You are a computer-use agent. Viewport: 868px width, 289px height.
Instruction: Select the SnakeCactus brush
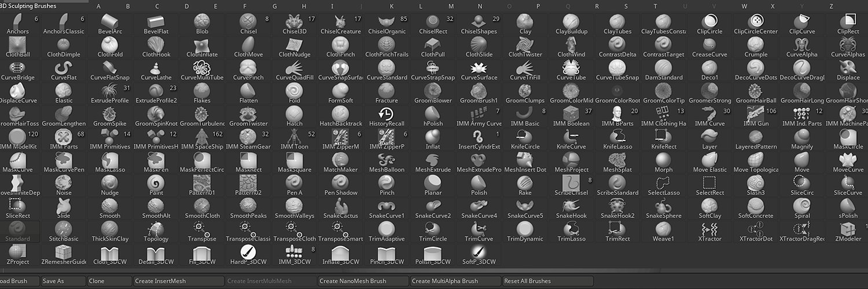pyautogui.click(x=340, y=209)
